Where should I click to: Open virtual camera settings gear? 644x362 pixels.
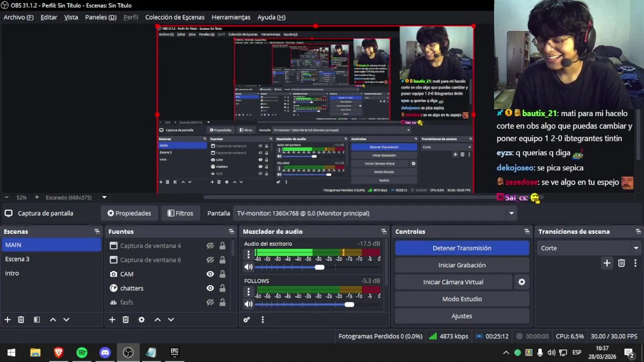click(522, 282)
